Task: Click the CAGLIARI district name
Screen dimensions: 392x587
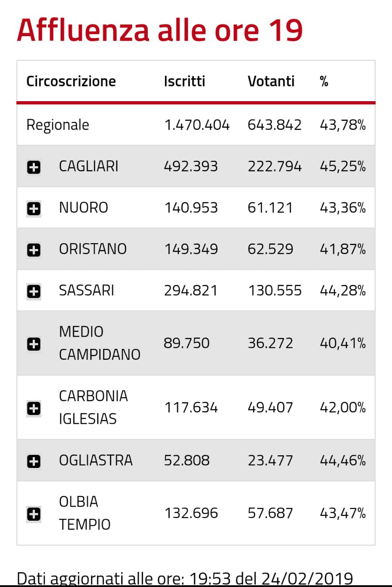Action: [89, 166]
